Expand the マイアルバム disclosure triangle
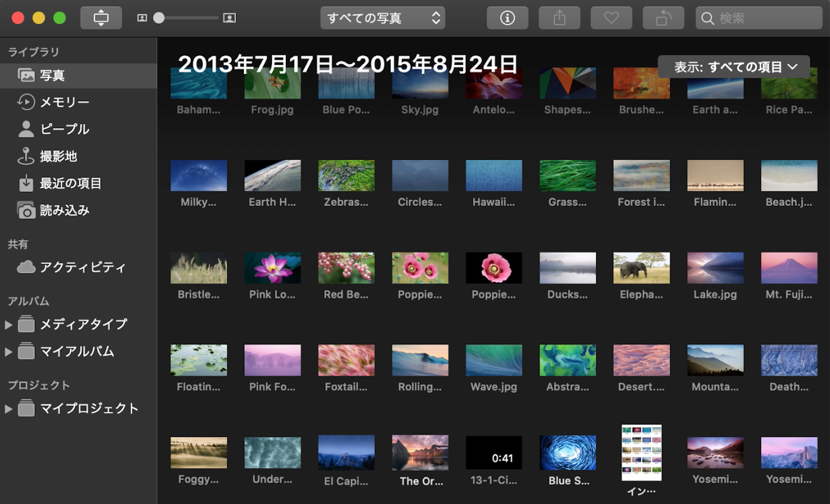 (8, 352)
